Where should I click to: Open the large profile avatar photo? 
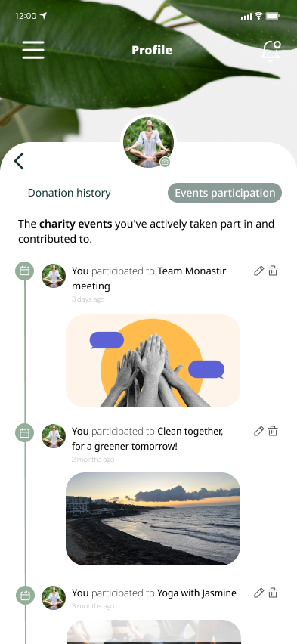click(149, 143)
